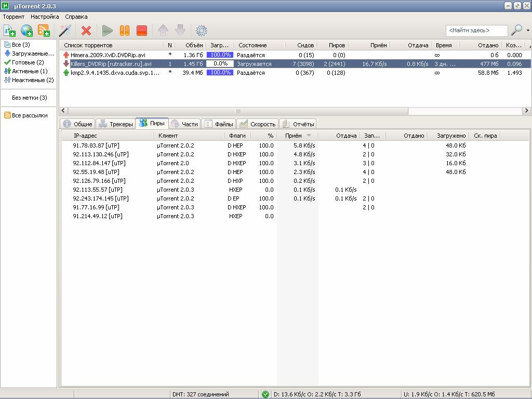
Task: Select Загружаемые category in sidebar
Action: (29, 54)
